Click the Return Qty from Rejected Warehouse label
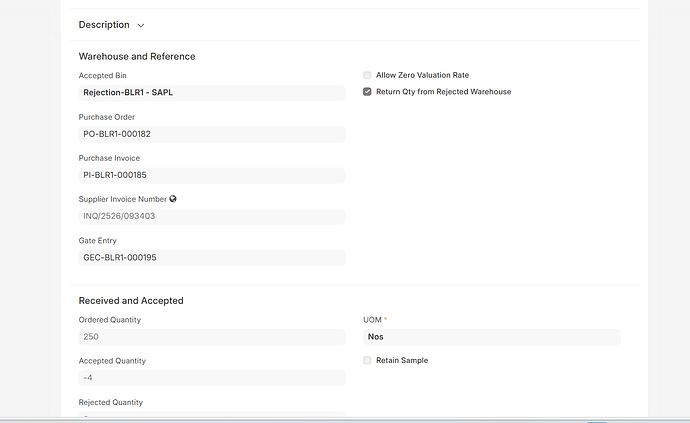This screenshot has width=690, height=423. point(443,92)
